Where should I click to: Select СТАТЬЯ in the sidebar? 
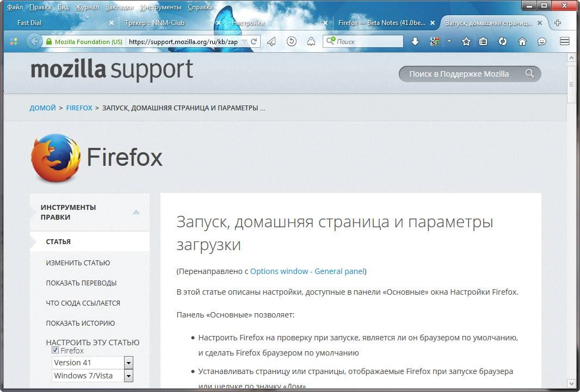pos(90,241)
